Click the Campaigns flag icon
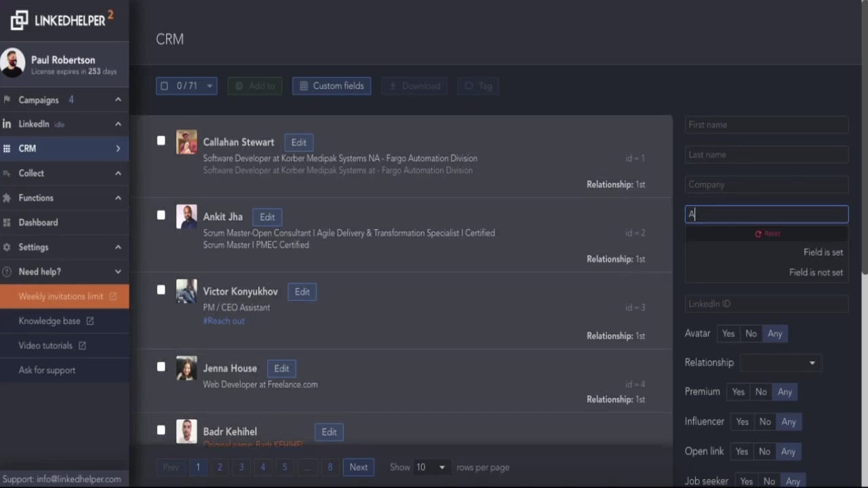868x488 pixels. point(7,100)
